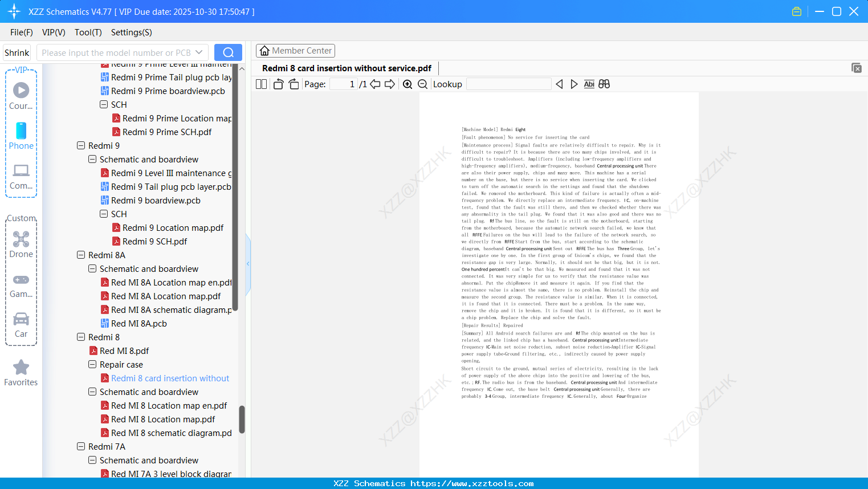Open Redmi 9 Prime boardview.pcb
Image resolution: width=868 pixels, height=489 pixels.
tap(168, 91)
